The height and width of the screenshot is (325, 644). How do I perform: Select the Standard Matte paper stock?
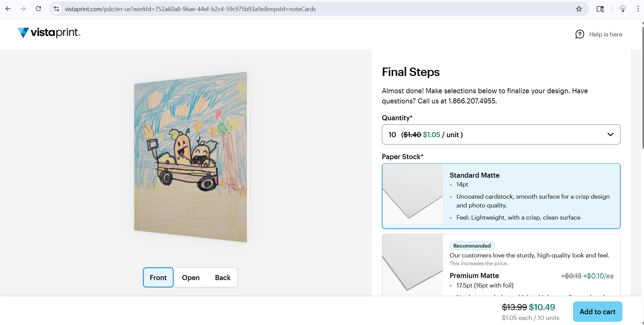pos(500,196)
